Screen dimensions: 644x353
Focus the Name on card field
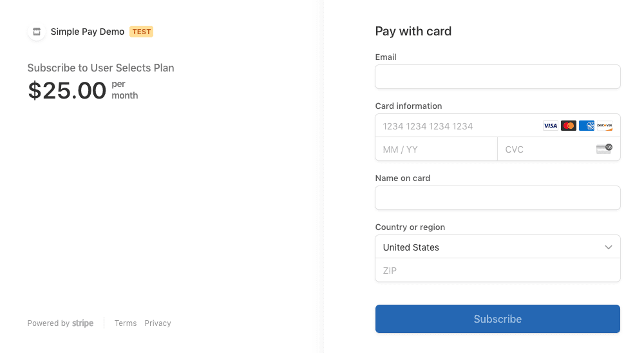(497, 198)
